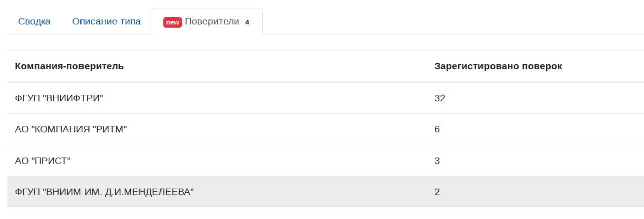Click the word "поверок" in the header
Viewport: 644px width, 219px height.
pyautogui.click(x=542, y=66)
